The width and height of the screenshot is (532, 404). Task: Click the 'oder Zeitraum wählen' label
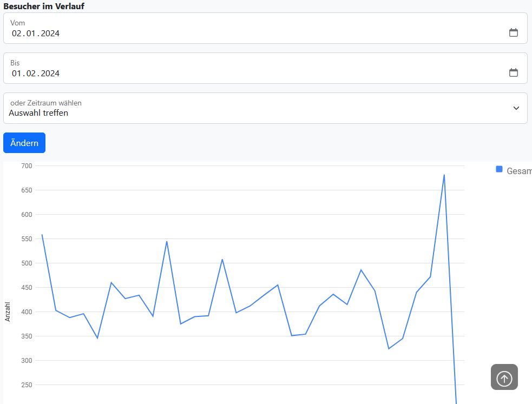click(46, 103)
